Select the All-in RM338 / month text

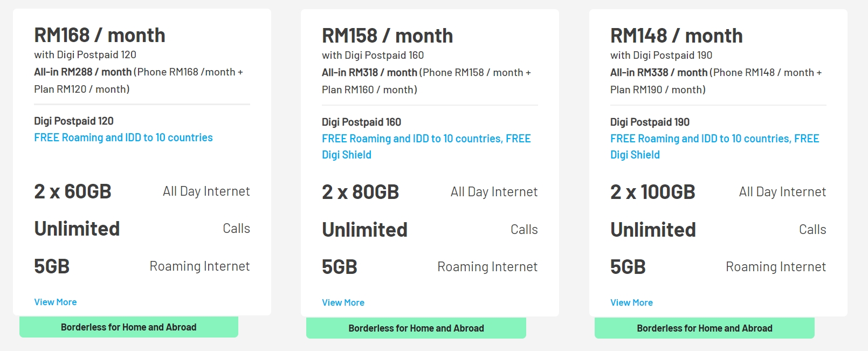(x=659, y=72)
